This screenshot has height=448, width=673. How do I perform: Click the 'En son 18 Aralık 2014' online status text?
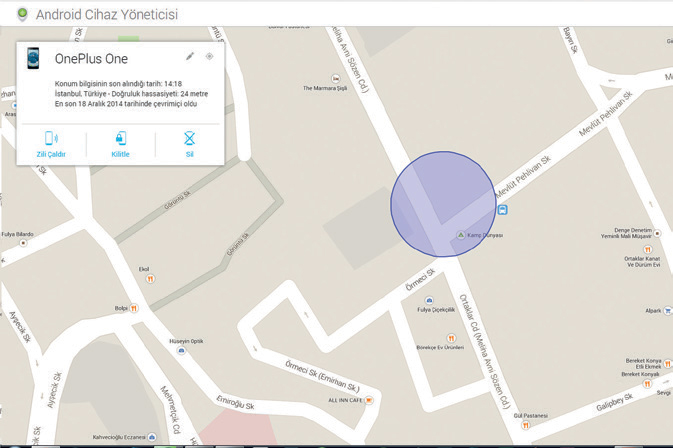(126, 104)
